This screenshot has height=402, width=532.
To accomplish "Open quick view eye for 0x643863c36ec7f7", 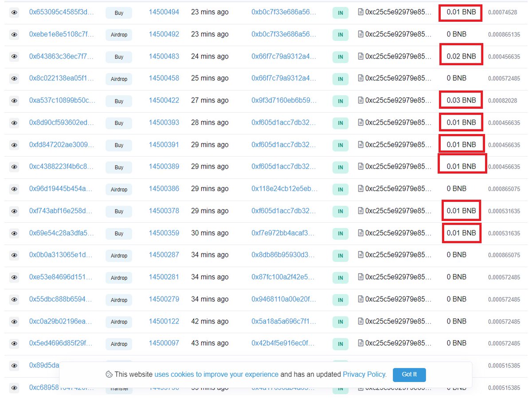I will pyautogui.click(x=14, y=57).
